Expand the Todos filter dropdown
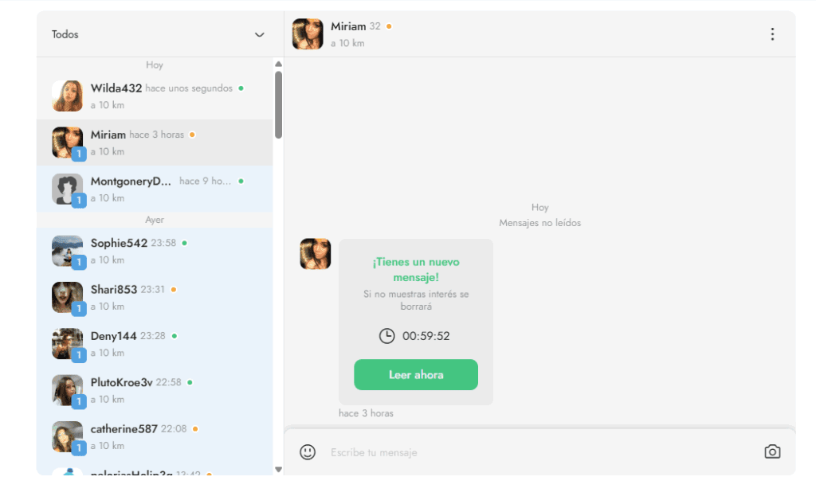This screenshot has width=816, height=504. (158, 34)
